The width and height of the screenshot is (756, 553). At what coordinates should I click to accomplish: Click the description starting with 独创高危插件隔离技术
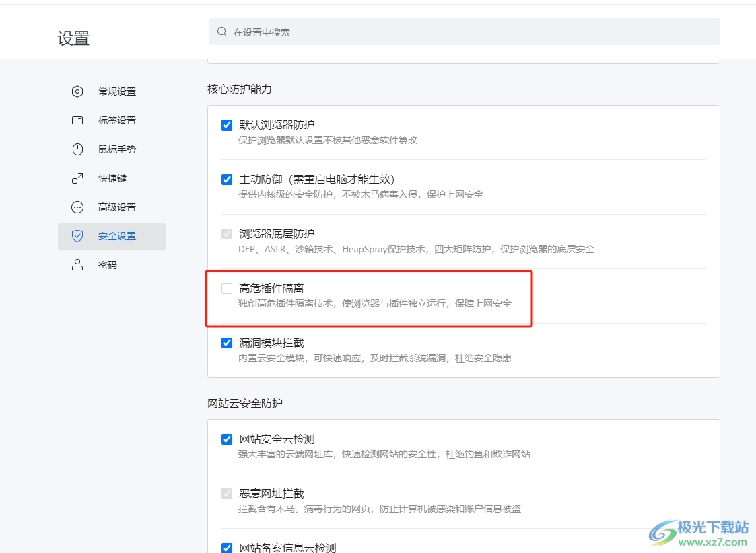point(374,303)
